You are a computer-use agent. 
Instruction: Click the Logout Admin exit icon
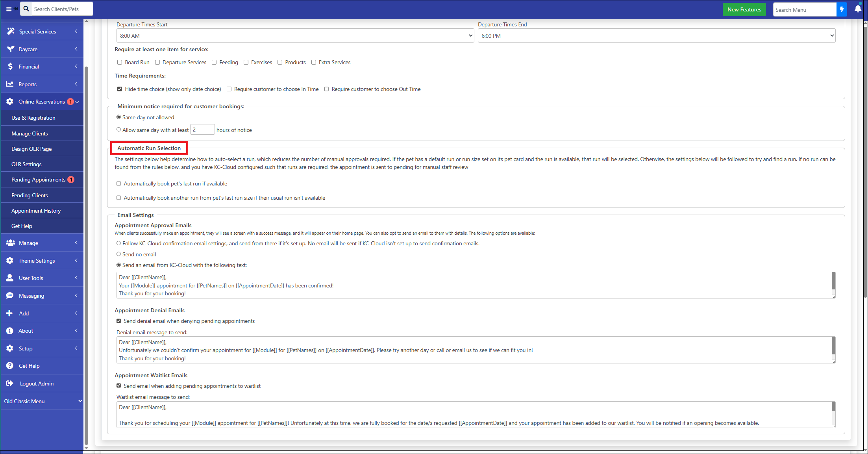pyautogui.click(x=10, y=383)
